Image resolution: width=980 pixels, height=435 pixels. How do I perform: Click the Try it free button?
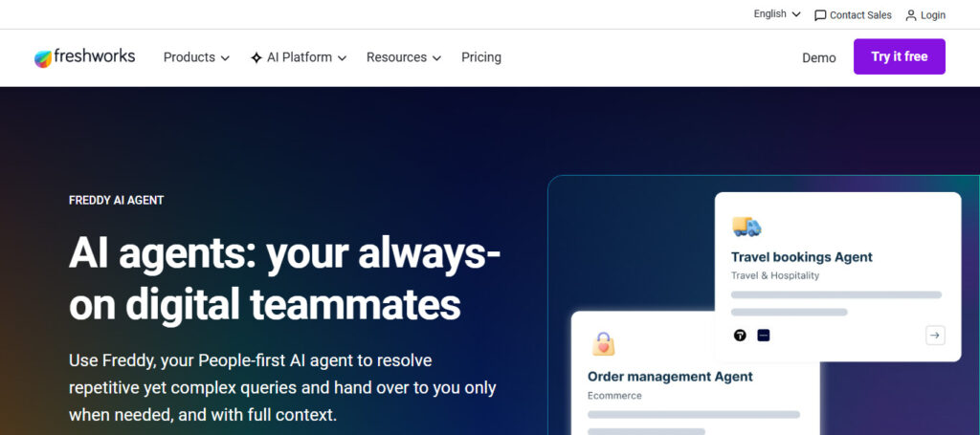coord(900,56)
